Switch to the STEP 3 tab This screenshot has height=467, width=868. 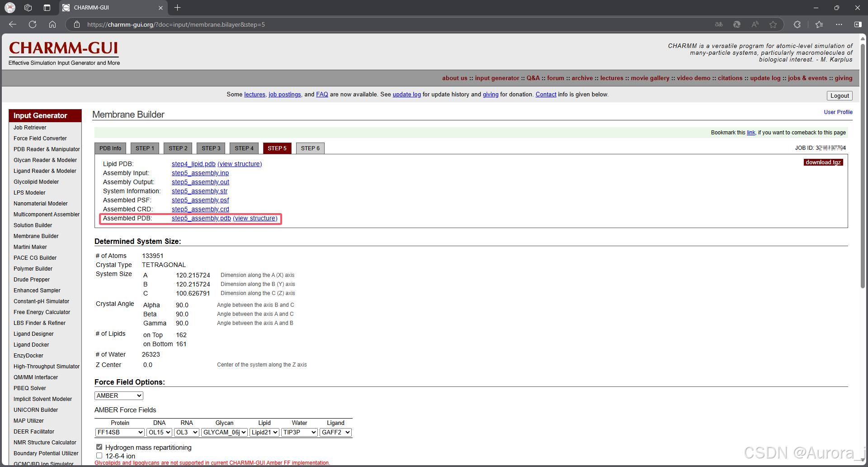pyautogui.click(x=211, y=148)
